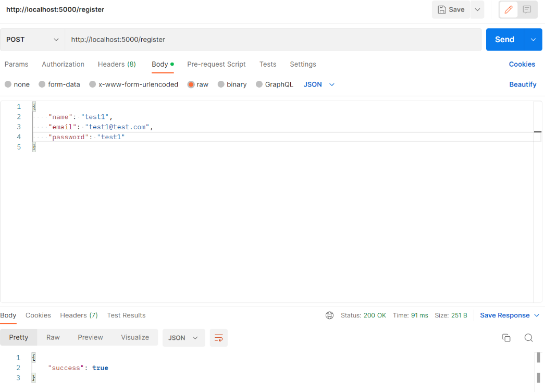Click the Send button
545x392 pixels.
point(505,40)
